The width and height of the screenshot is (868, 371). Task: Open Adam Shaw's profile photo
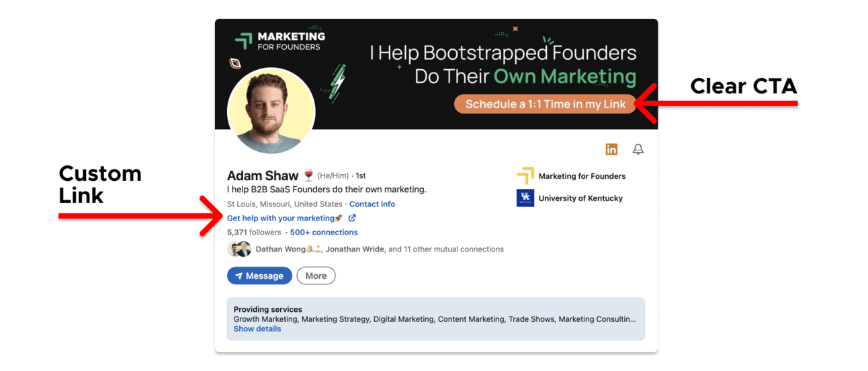coord(271,112)
